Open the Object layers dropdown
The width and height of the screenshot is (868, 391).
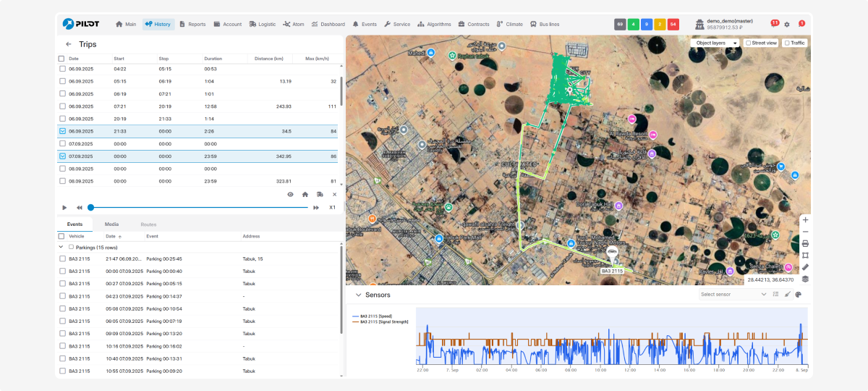click(715, 43)
